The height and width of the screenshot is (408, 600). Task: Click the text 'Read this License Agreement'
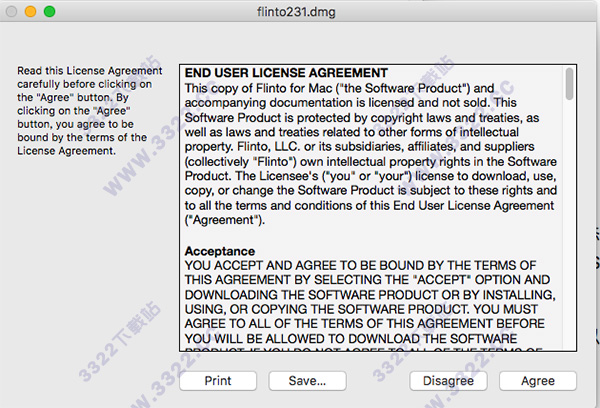90,71
